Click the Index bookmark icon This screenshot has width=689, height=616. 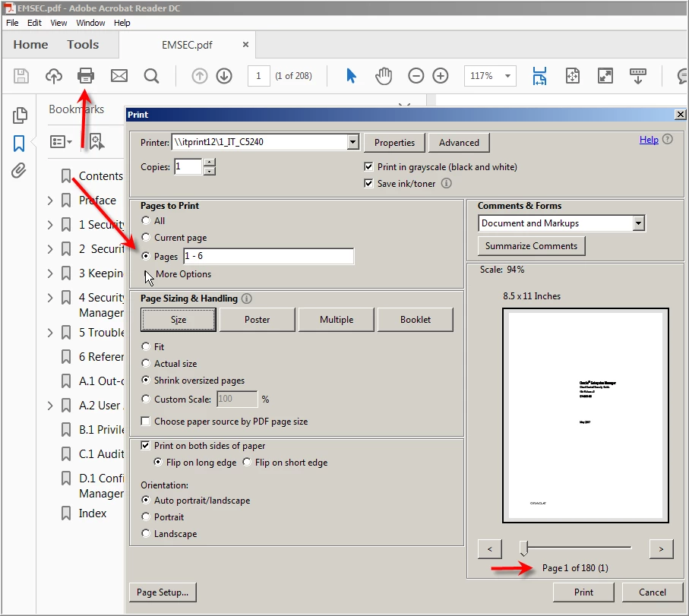tap(66, 513)
